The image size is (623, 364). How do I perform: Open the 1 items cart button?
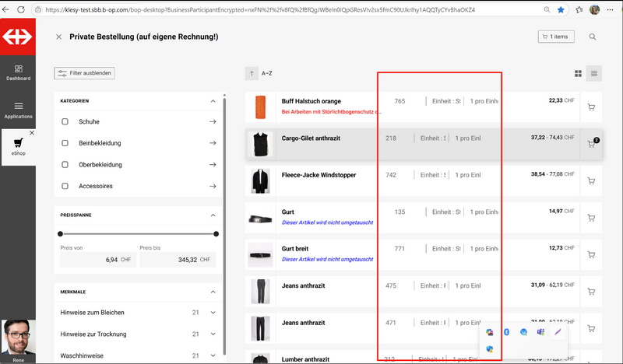(x=559, y=37)
